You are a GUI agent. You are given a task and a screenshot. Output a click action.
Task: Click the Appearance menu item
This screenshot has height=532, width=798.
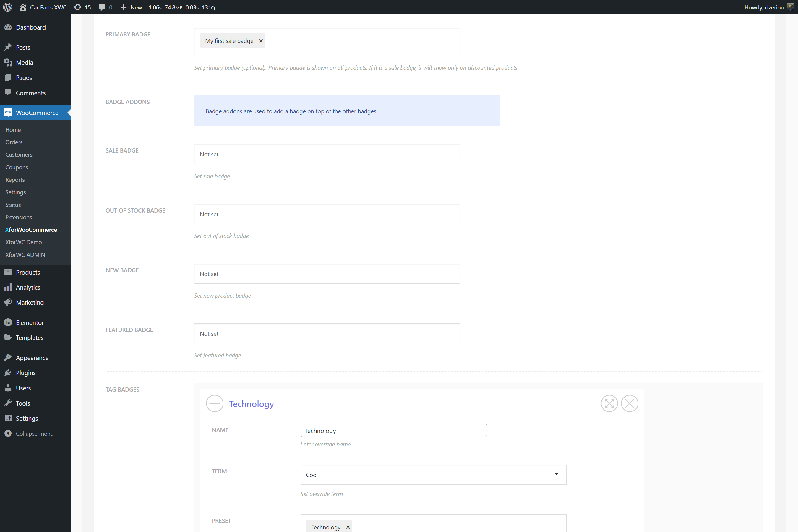pyautogui.click(x=33, y=357)
